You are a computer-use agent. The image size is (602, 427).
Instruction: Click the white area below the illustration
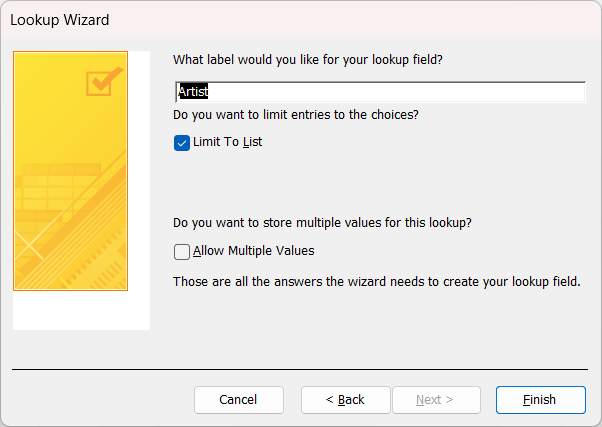pyautogui.click(x=81, y=310)
